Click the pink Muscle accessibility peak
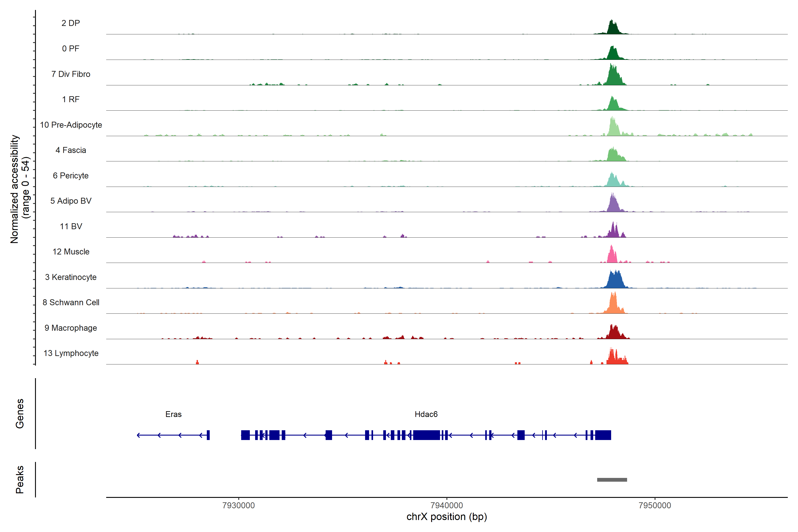798x532 pixels. pos(612,256)
